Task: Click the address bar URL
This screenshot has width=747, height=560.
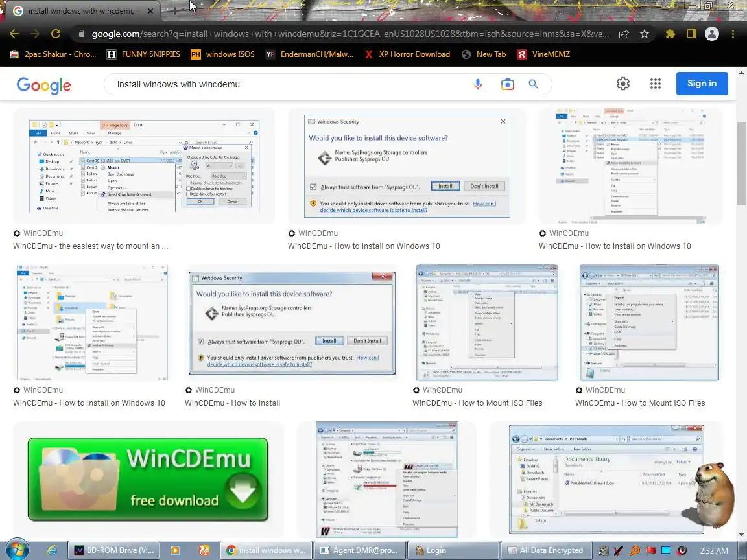Action: pos(350,34)
